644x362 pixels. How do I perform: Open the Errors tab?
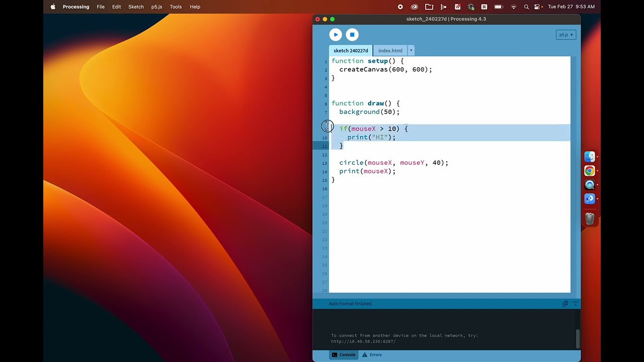pos(371,354)
